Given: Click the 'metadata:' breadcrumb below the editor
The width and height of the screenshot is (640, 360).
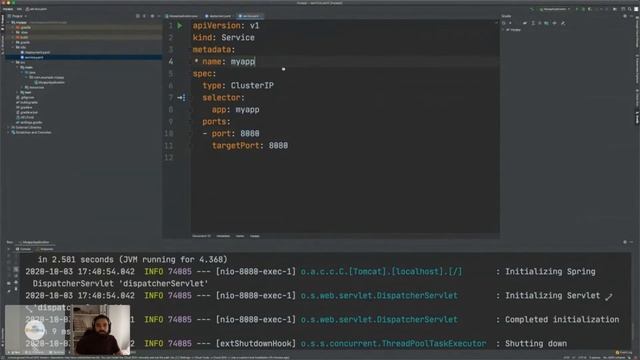Looking at the screenshot, I should pyautogui.click(x=223, y=236).
